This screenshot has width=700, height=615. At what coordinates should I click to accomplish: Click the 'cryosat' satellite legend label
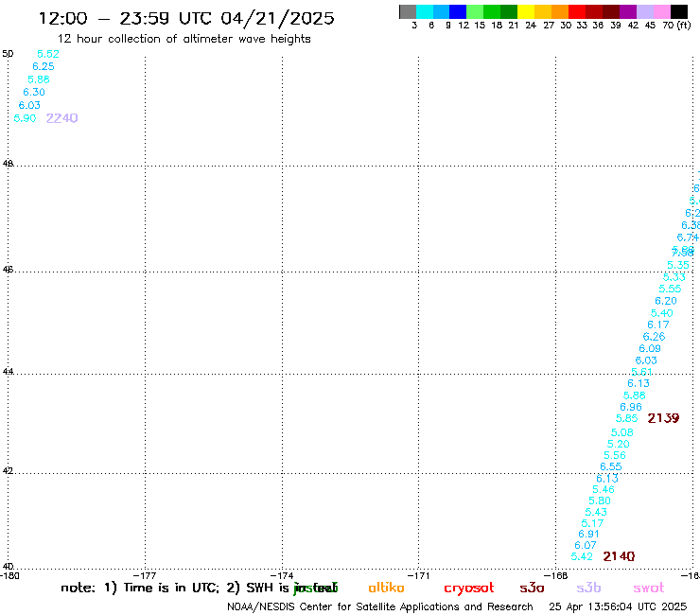click(469, 589)
